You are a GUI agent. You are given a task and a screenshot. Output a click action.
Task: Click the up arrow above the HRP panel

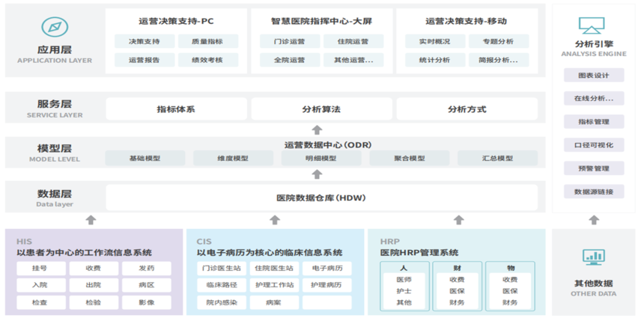point(458,220)
